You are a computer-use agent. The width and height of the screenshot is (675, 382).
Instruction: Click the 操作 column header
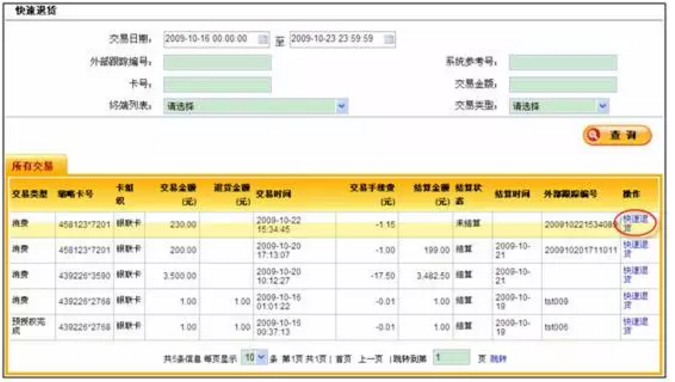point(631,194)
